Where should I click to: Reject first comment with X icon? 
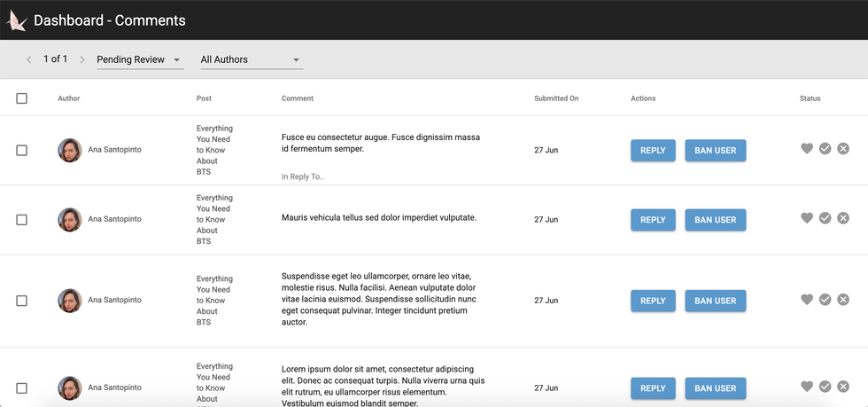click(x=843, y=149)
